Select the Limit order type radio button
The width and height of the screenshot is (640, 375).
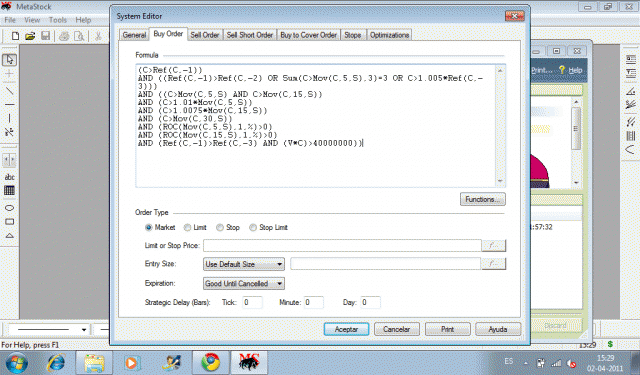click(187, 228)
